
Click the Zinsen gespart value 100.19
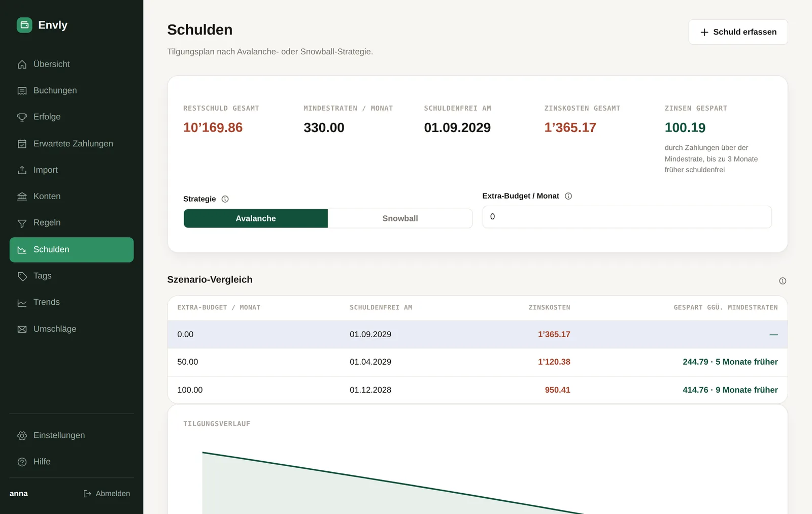(x=685, y=127)
